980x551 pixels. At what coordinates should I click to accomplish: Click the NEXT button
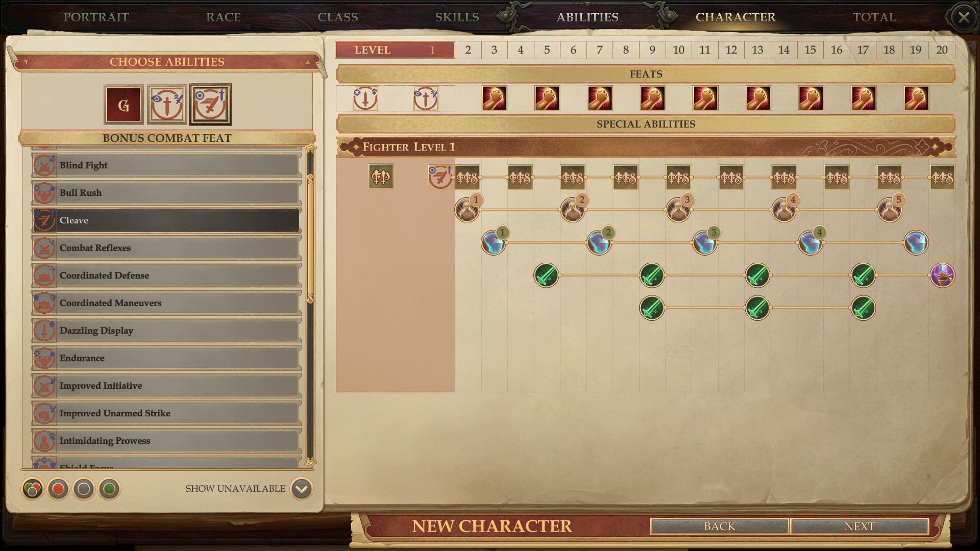click(860, 525)
